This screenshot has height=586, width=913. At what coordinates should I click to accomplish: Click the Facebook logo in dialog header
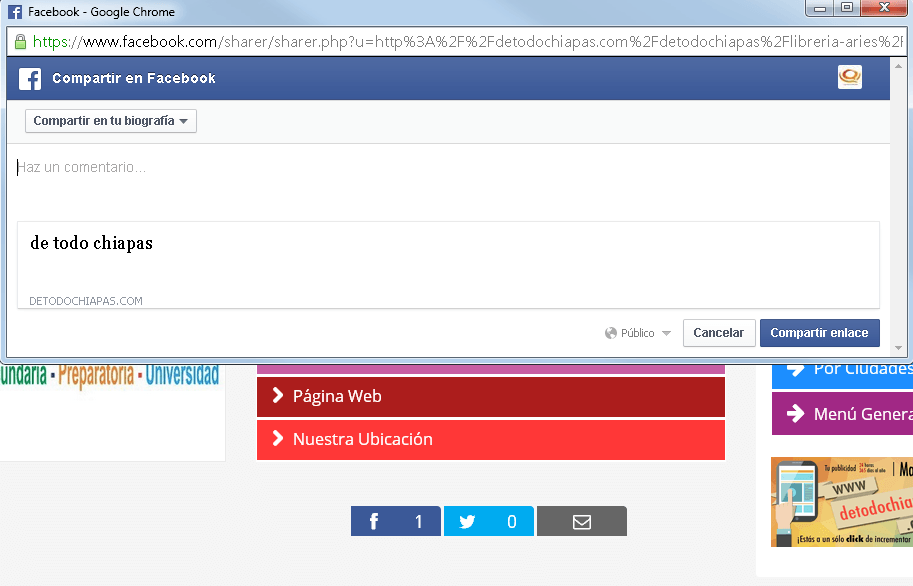30,79
